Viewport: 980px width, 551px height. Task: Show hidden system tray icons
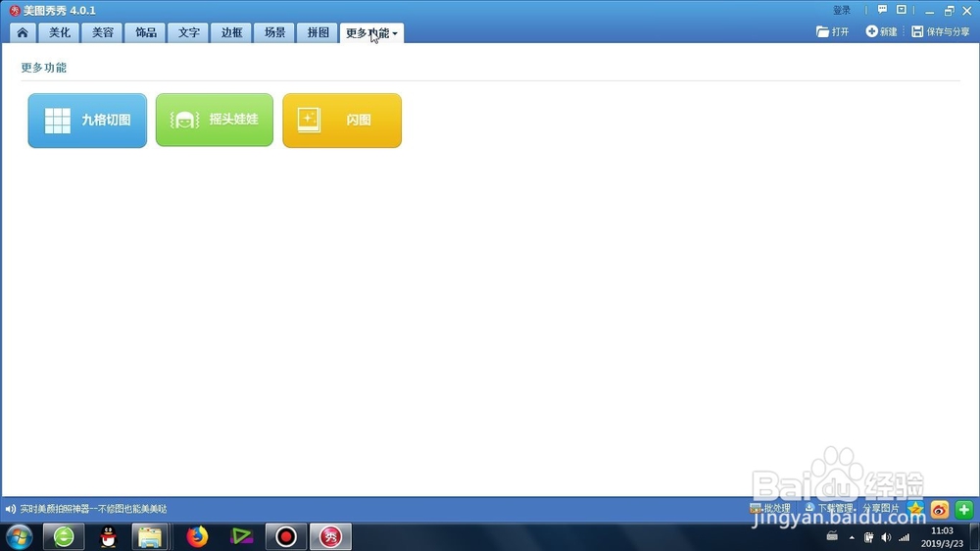click(x=852, y=537)
